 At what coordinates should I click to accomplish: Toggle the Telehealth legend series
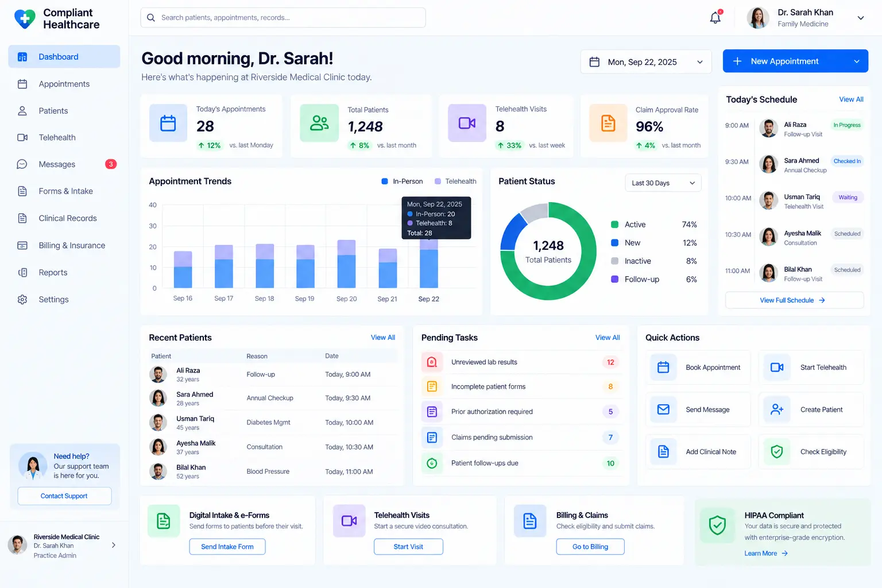455,181
